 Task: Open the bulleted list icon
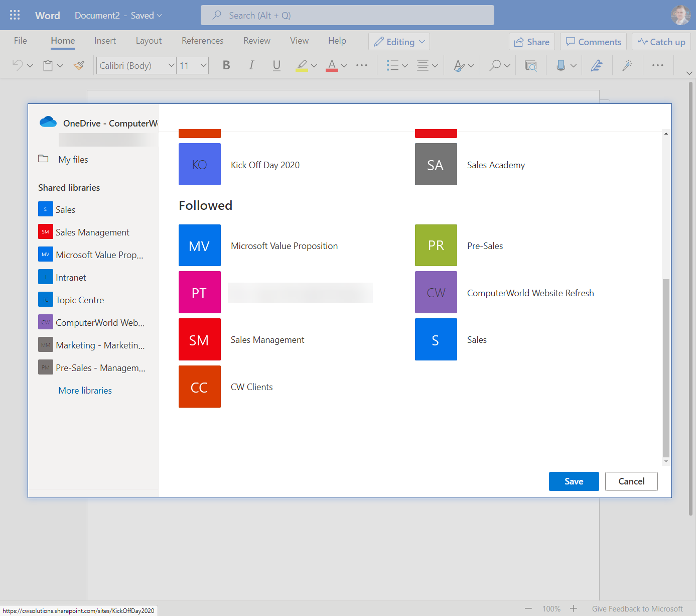pos(393,65)
